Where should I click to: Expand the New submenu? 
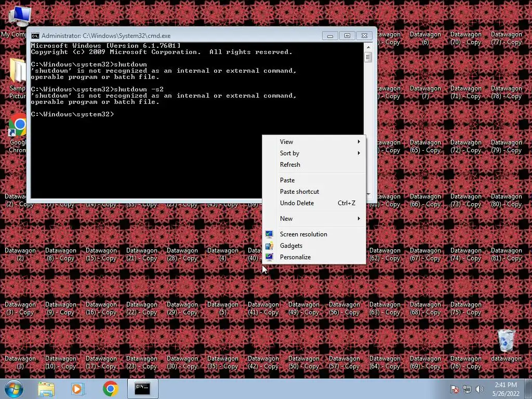[x=314, y=219]
